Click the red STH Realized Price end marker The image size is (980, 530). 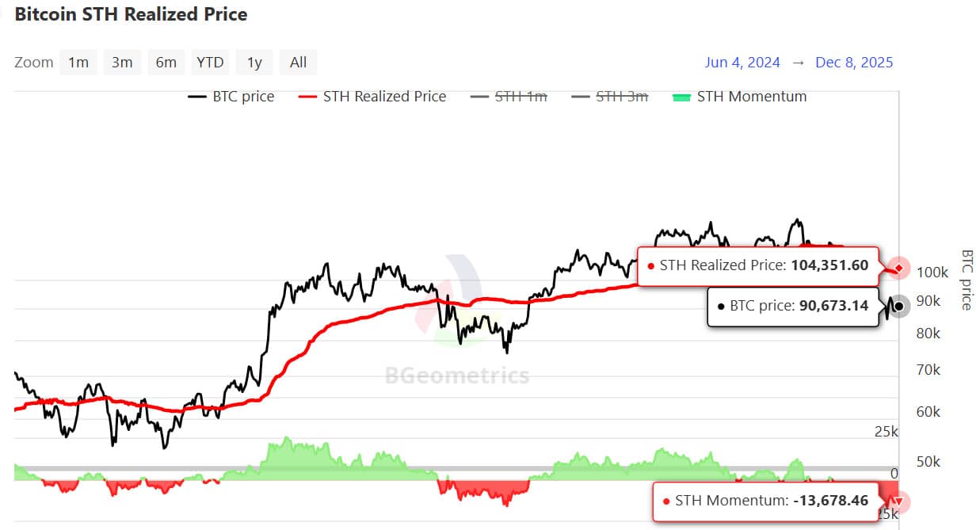[898, 268]
